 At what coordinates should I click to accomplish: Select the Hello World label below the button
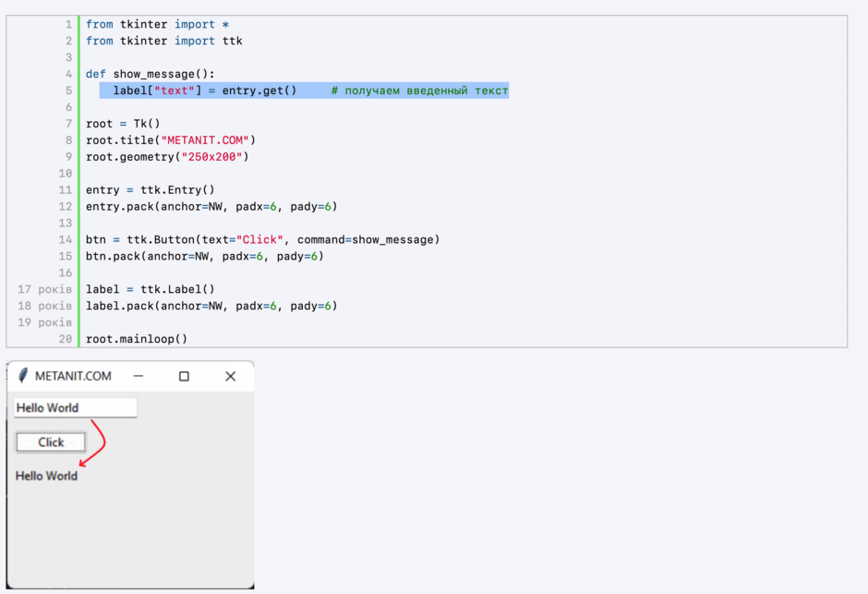[46, 476]
